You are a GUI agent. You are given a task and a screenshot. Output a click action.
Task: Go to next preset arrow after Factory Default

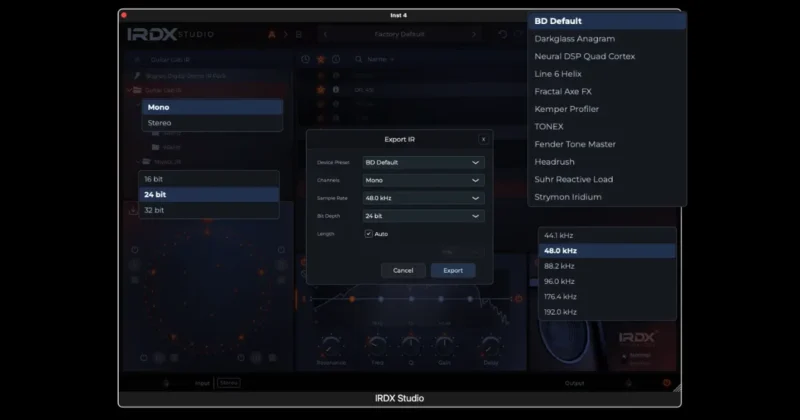(x=473, y=34)
